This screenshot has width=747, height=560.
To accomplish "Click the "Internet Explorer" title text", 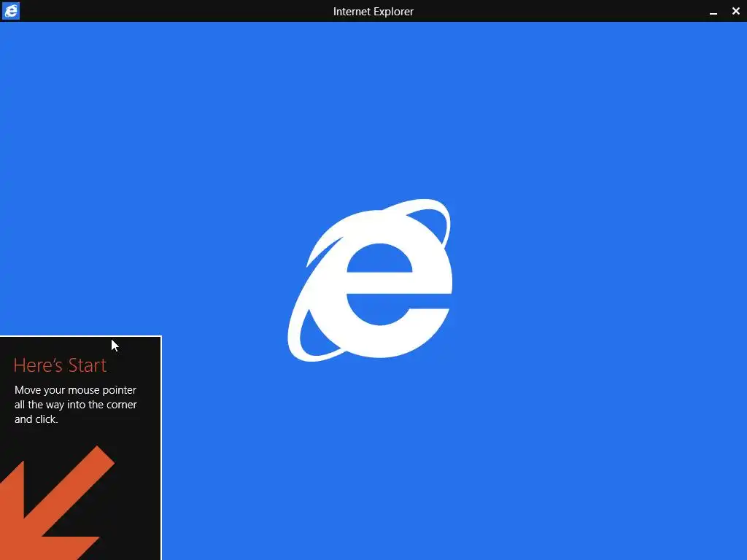I will tap(373, 12).
